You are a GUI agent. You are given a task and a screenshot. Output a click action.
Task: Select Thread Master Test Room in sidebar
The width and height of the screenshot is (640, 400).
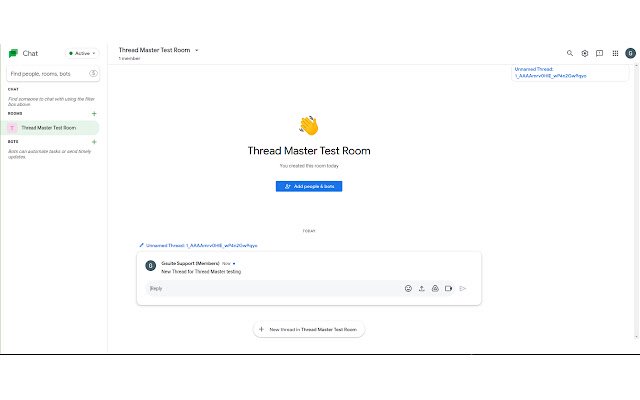coord(50,128)
